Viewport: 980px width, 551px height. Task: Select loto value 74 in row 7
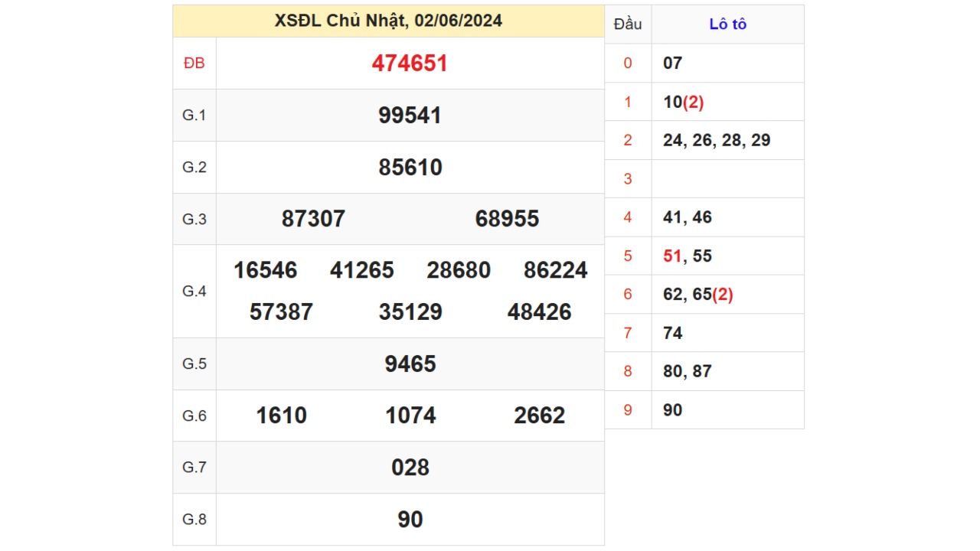(x=673, y=333)
